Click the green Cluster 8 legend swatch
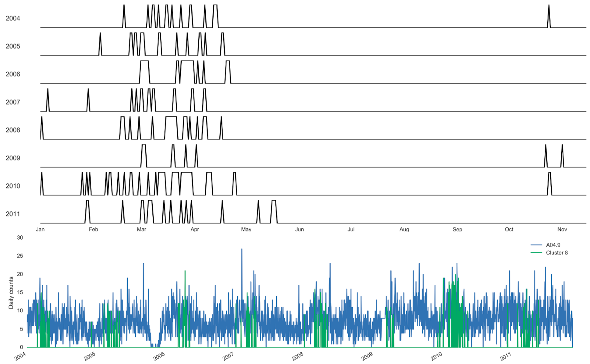The image size is (590, 364). tap(536, 253)
